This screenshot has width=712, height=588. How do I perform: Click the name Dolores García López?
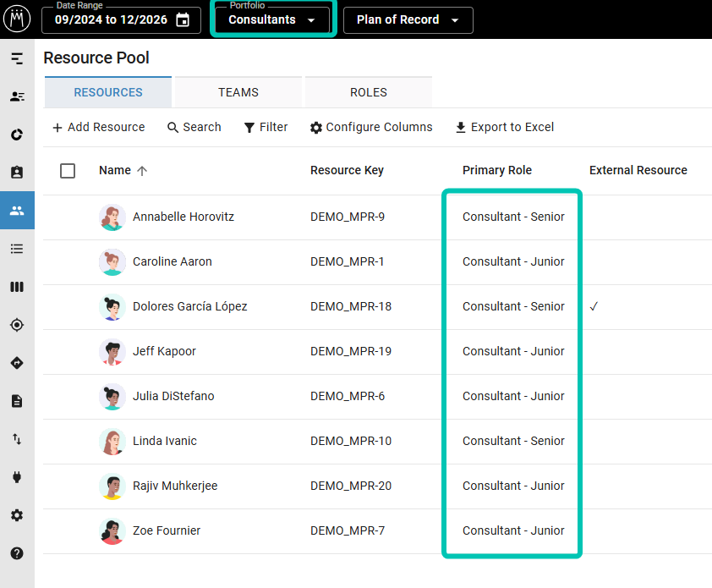coord(189,307)
